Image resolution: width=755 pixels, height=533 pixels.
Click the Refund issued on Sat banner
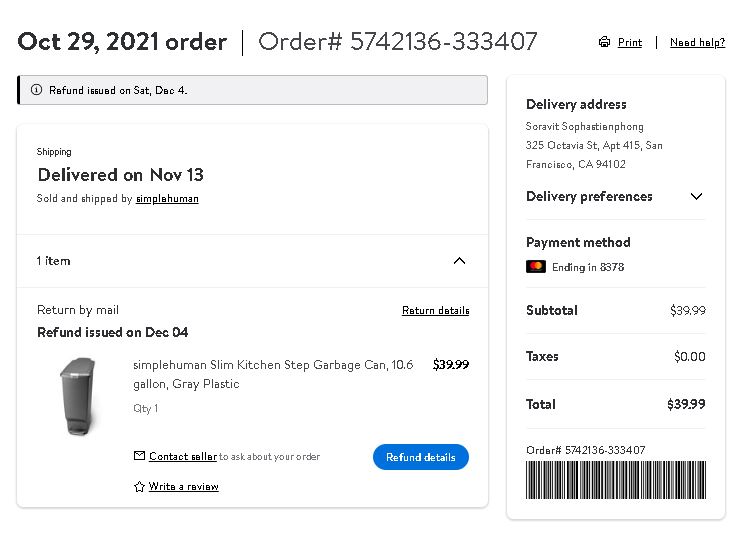252,90
